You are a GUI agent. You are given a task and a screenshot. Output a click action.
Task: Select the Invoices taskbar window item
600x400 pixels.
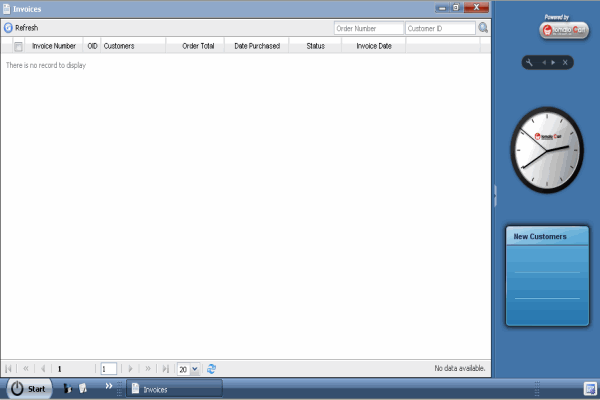pyautogui.click(x=172, y=389)
